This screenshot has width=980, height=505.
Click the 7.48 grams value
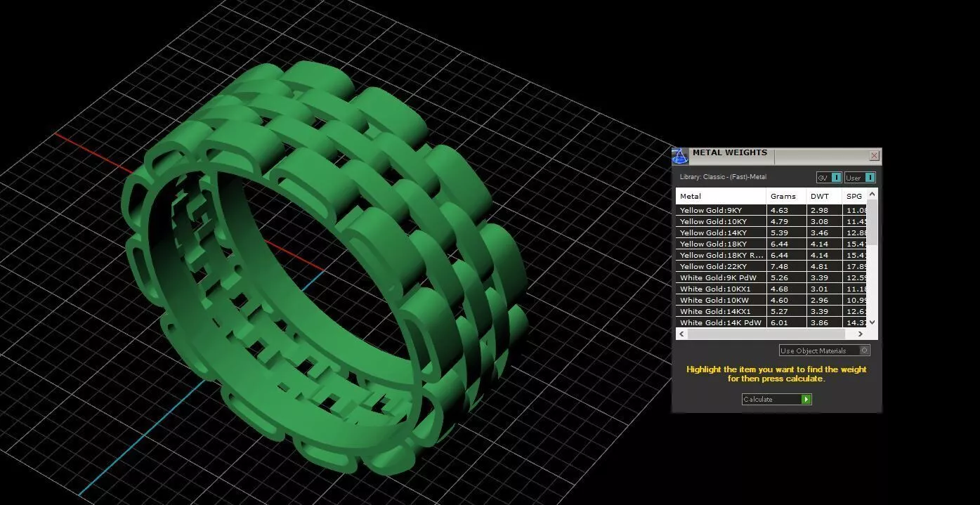778,266
